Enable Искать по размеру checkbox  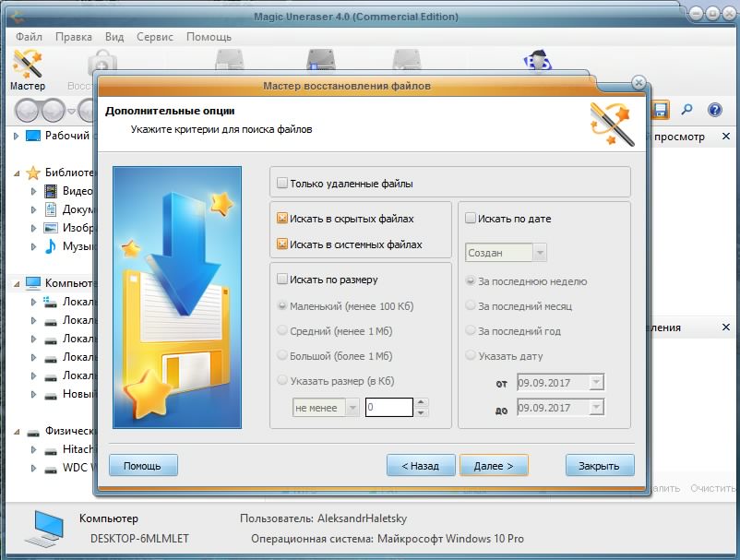tap(282, 280)
